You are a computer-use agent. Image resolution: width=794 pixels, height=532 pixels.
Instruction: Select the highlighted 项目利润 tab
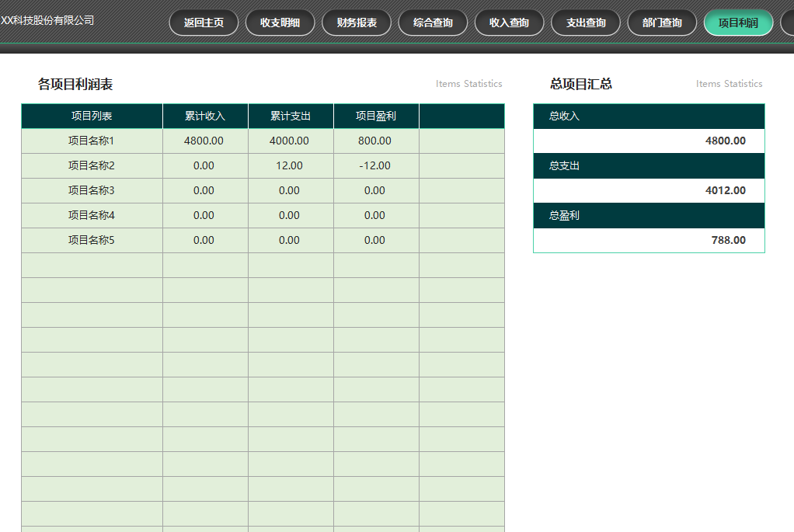click(737, 23)
